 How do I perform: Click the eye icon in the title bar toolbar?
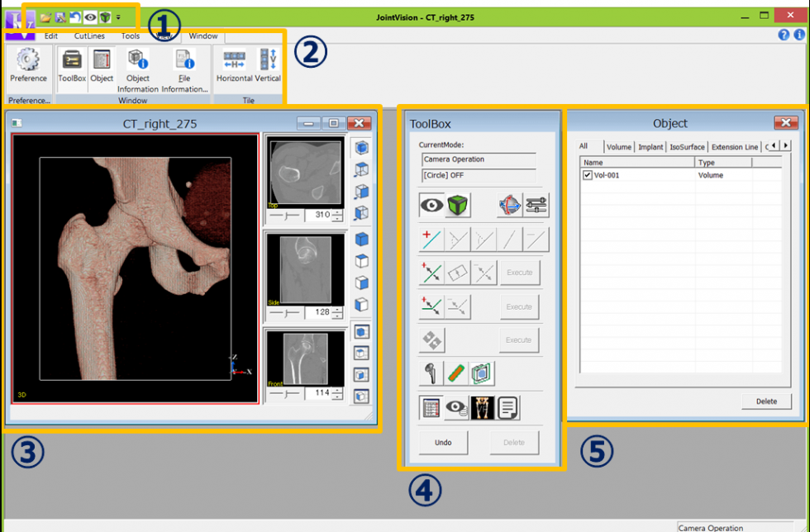click(x=90, y=17)
